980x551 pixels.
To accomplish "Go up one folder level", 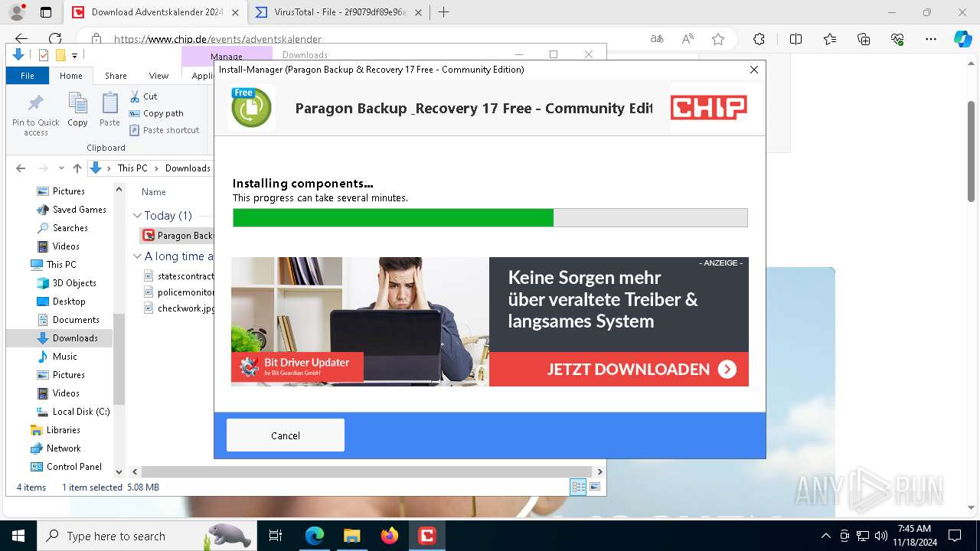I will click(x=77, y=168).
